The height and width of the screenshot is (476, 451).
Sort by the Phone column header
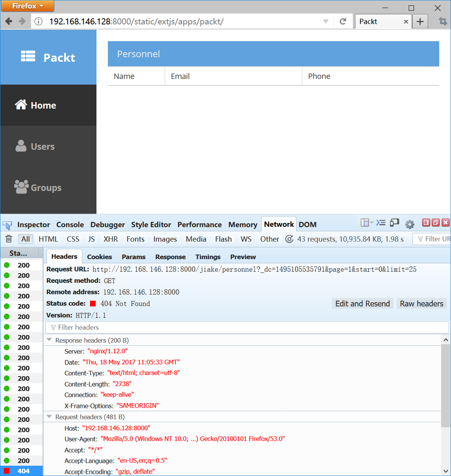[x=371, y=76]
